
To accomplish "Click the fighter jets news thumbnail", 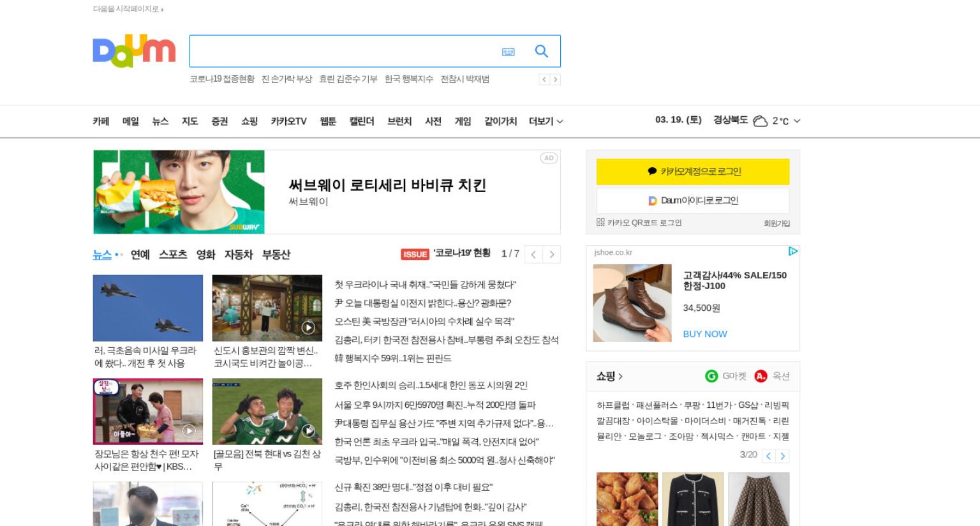I will (148, 308).
